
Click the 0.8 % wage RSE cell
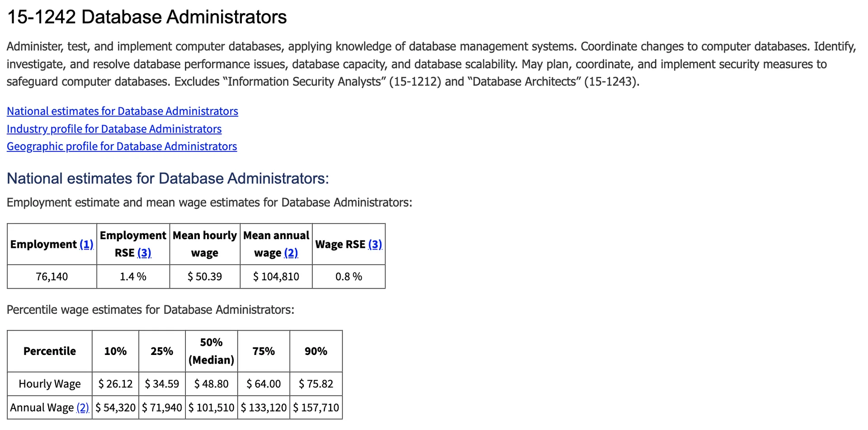pyautogui.click(x=349, y=277)
